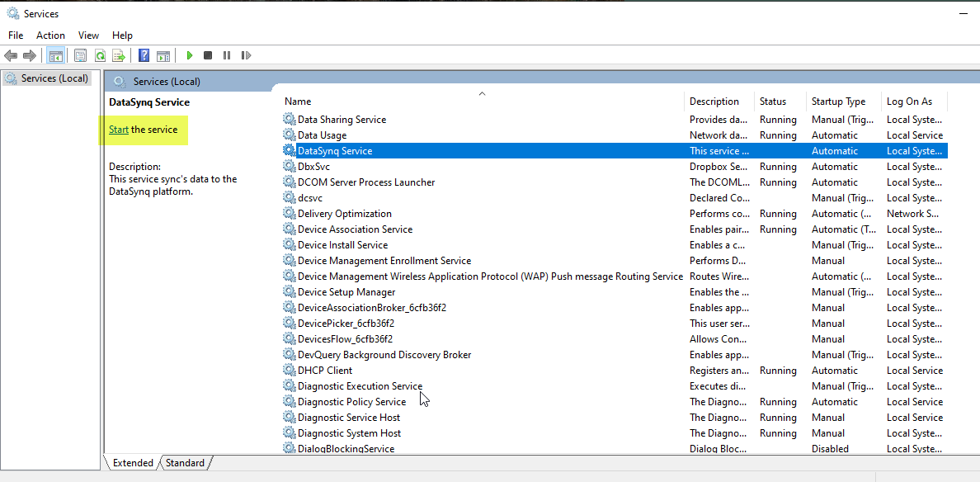Open Help via blue question icon
Screen dimensions: 980x482
[144, 55]
